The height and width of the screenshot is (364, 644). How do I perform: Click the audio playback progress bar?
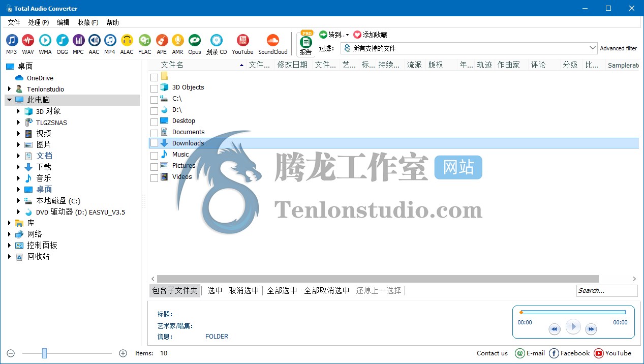(x=572, y=312)
